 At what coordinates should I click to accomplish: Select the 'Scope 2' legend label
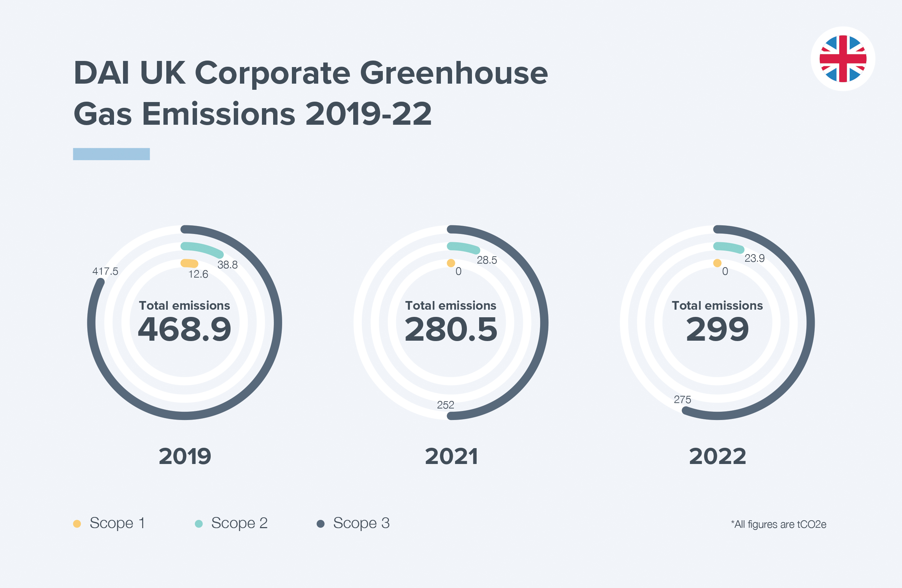(240, 523)
